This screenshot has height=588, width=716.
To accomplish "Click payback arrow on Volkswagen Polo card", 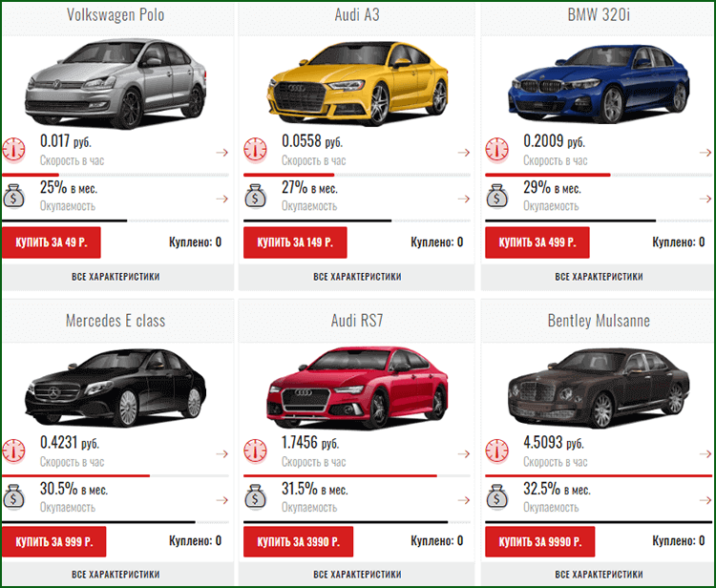I will click(221, 199).
